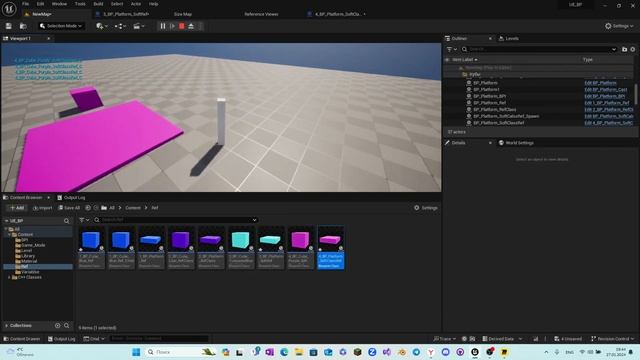Pause the running simulation
This screenshot has height=360, width=640.
coord(163,26)
